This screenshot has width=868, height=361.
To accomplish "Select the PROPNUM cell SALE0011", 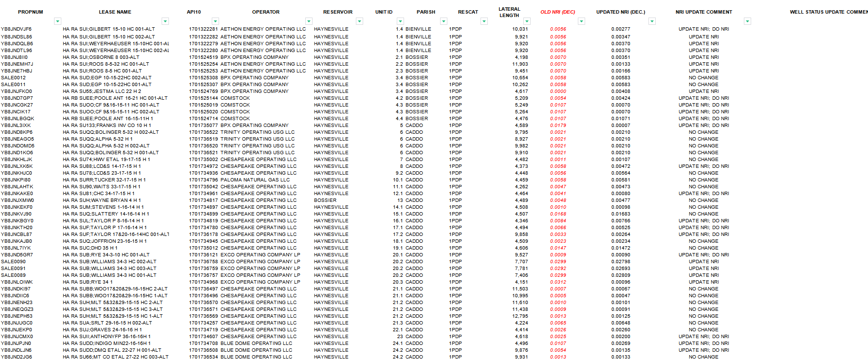I will [13, 85].
